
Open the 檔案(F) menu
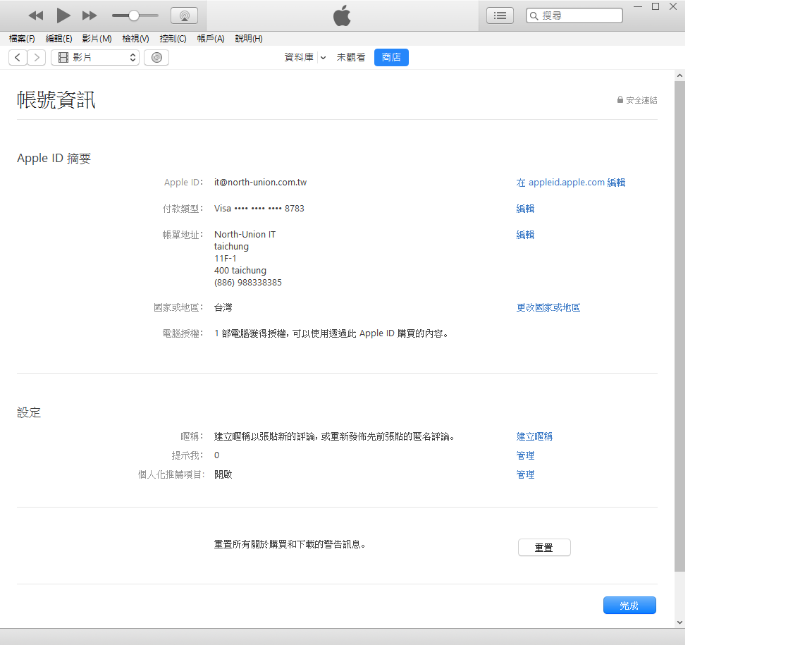click(x=22, y=39)
